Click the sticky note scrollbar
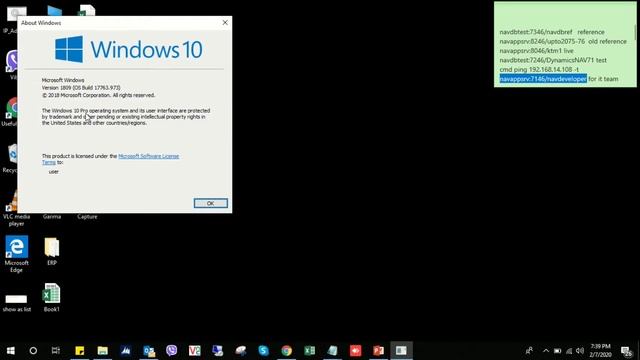This screenshot has height=360, width=640. point(635,33)
